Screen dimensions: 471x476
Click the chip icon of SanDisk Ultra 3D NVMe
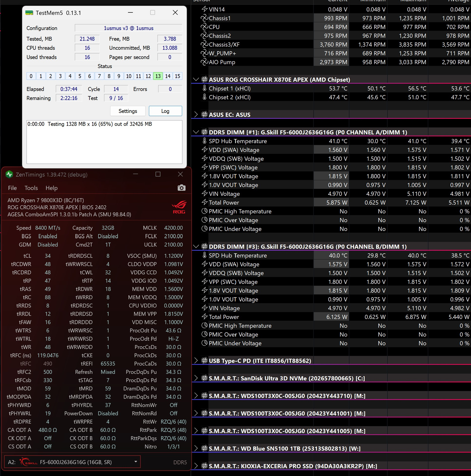(x=204, y=378)
